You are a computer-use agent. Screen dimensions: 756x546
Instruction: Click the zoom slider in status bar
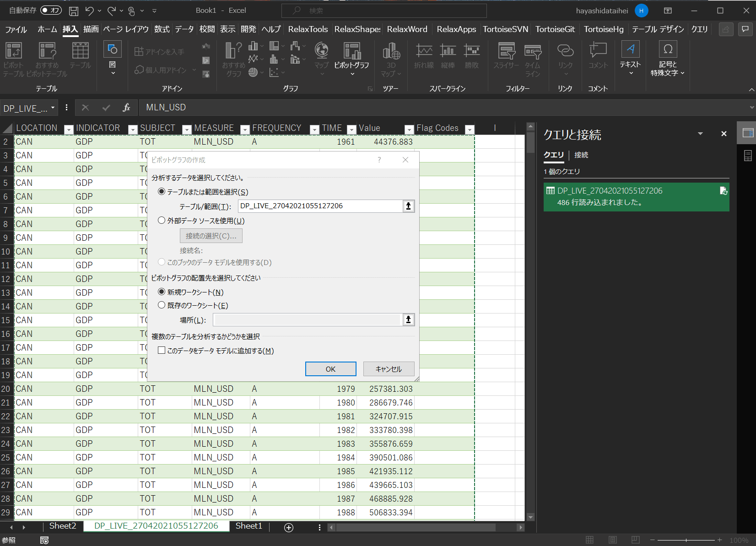tap(686, 540)
